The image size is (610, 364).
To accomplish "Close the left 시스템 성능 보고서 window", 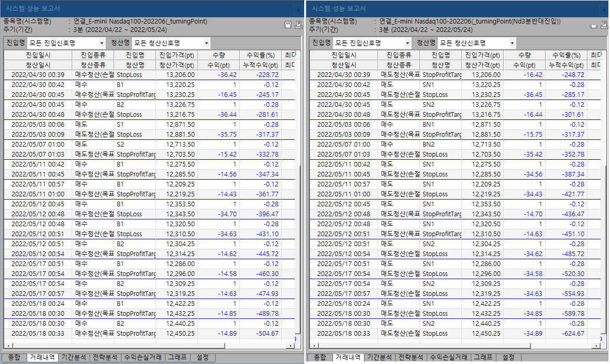I will (297, 9).
